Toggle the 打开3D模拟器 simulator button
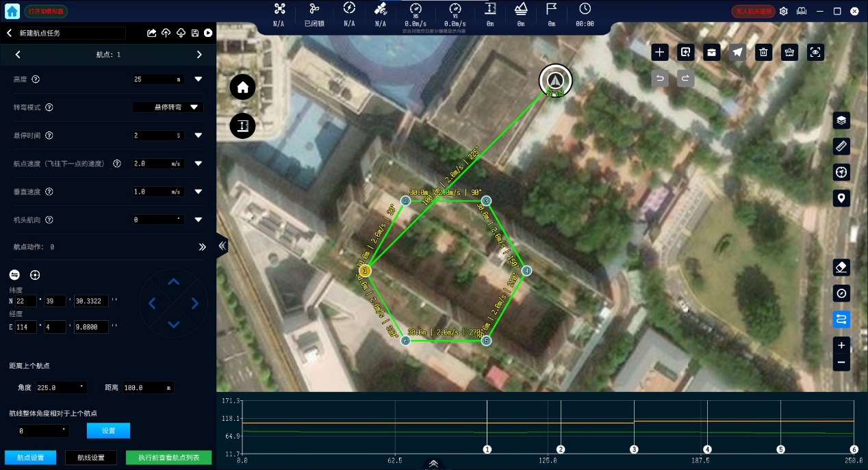 coord(46,12)
